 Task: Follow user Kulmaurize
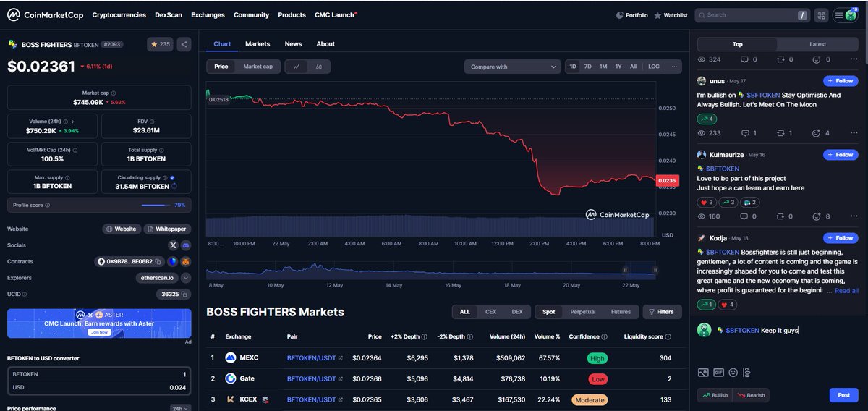tap(841, 155)
